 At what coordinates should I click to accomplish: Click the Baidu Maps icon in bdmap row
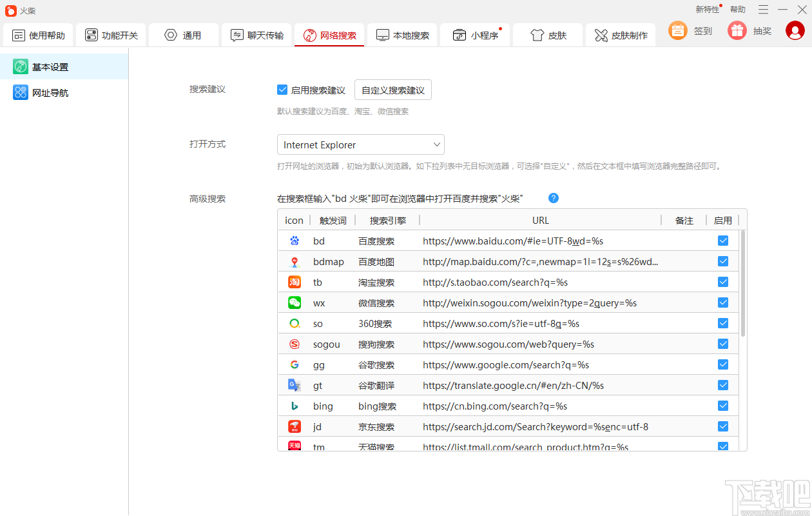(295, 261)
